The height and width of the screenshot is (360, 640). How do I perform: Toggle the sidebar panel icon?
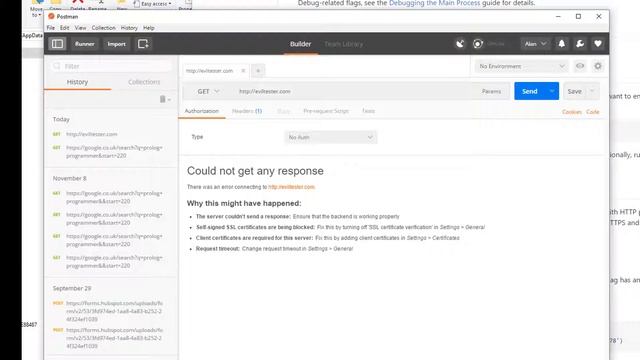click(57, 44)
